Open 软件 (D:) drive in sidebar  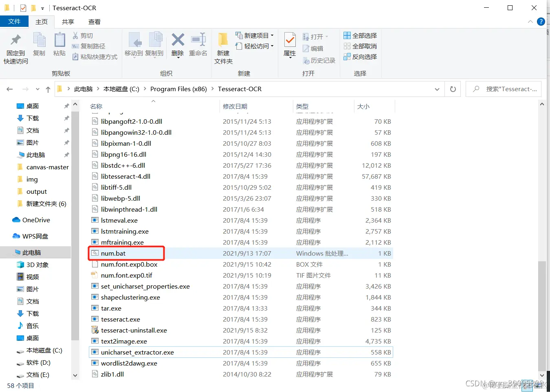33,362
